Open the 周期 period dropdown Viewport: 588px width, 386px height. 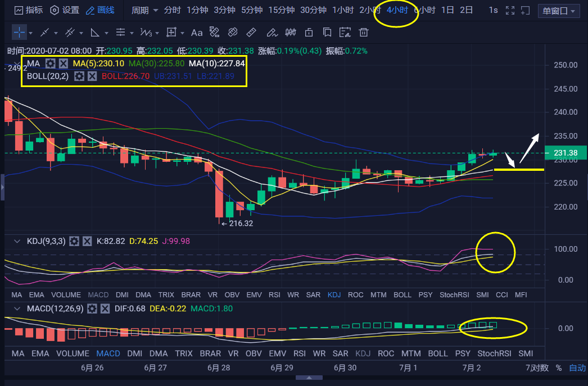(x=144, y=11)
